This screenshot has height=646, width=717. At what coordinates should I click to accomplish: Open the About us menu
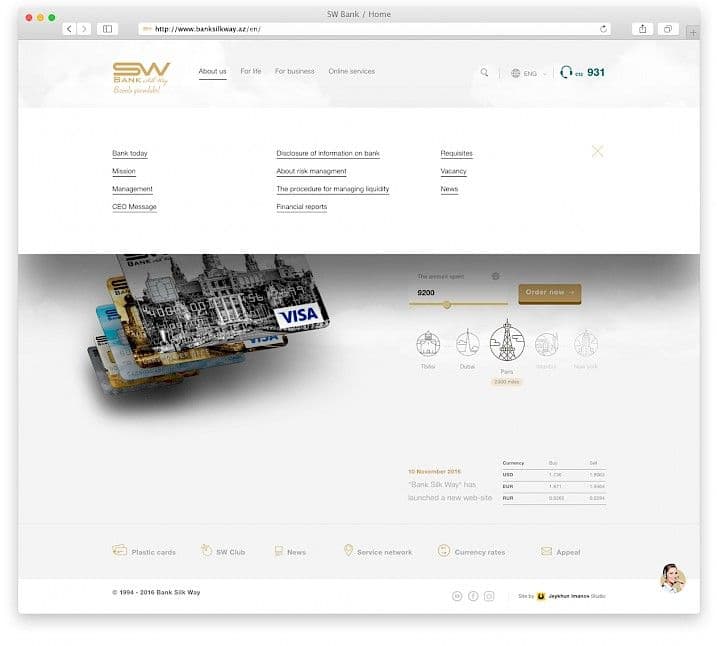pos(212,71)
